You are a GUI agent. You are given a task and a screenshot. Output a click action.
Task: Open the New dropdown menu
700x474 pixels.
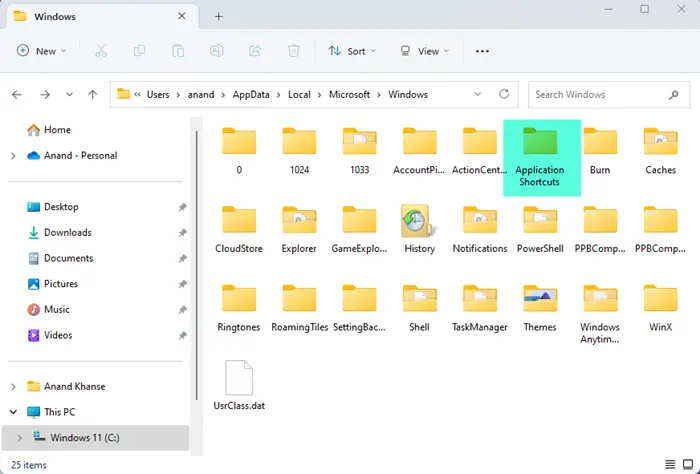(41, 51)
